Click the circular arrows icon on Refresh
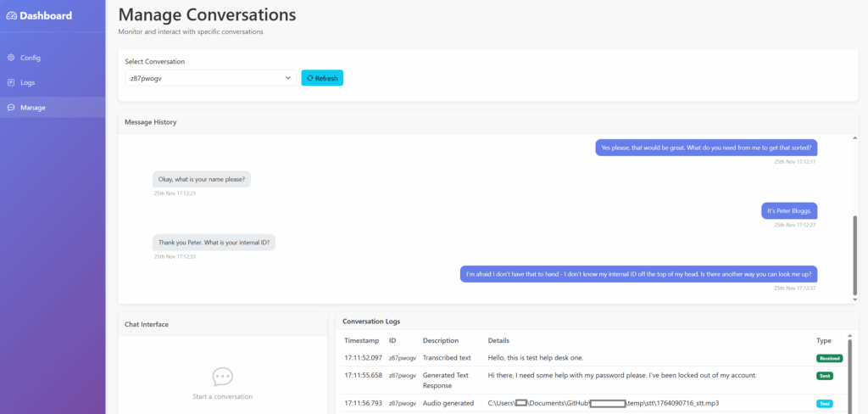The width and height of the screenshot is (868, 414). coord(310,78)
